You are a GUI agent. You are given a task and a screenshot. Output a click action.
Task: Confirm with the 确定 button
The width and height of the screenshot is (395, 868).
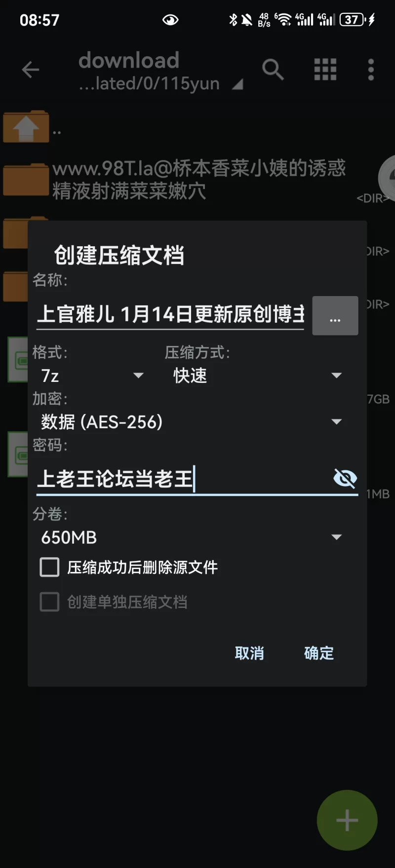pos(319,653)
